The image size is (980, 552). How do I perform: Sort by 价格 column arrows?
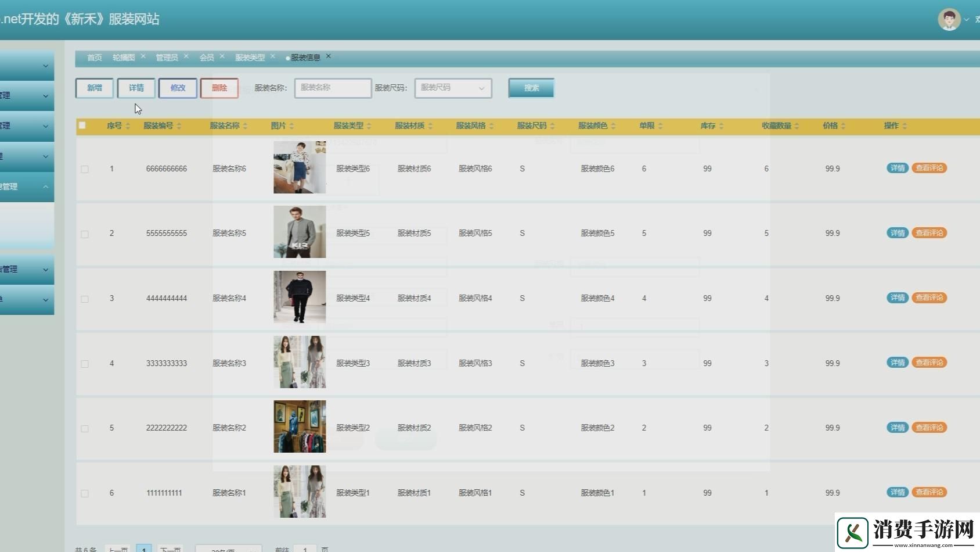click(843, 126)
